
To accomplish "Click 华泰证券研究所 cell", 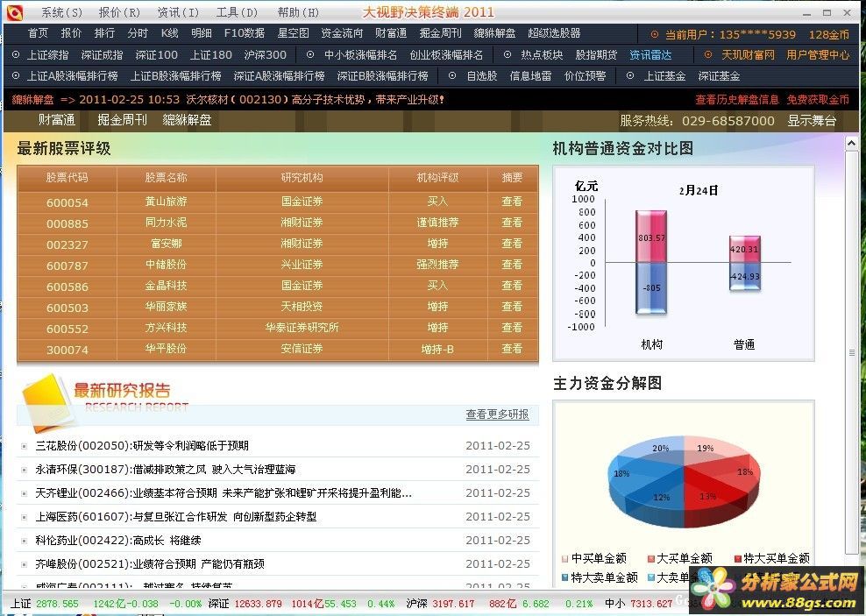I will (302, 328).
